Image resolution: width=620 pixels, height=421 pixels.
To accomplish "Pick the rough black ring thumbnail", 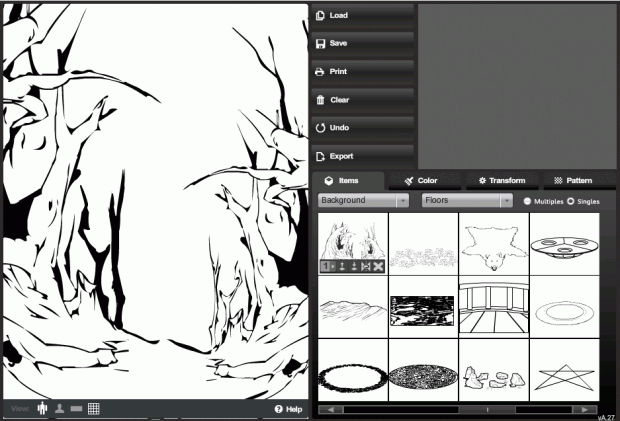I will pos(353,370).
